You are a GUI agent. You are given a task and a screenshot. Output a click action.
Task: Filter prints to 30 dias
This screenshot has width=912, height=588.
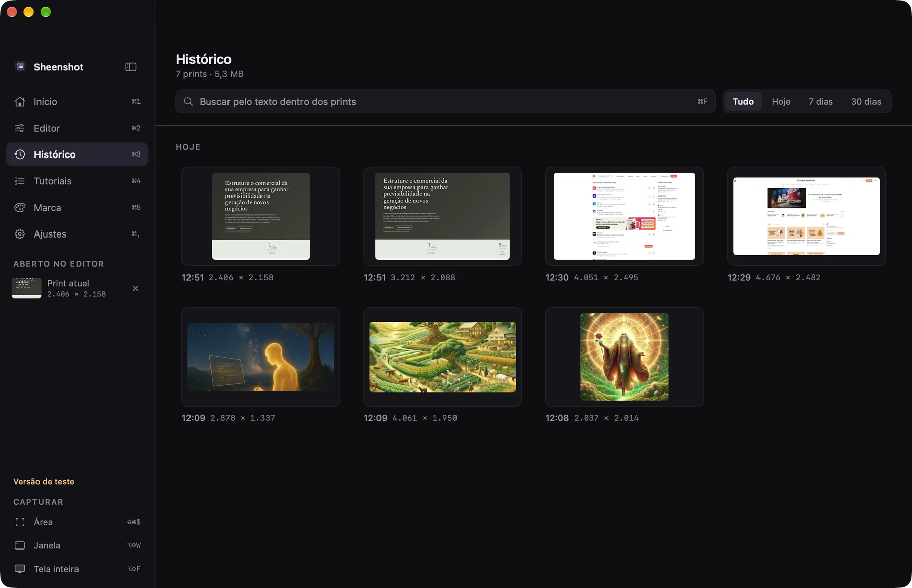(866, 102)
